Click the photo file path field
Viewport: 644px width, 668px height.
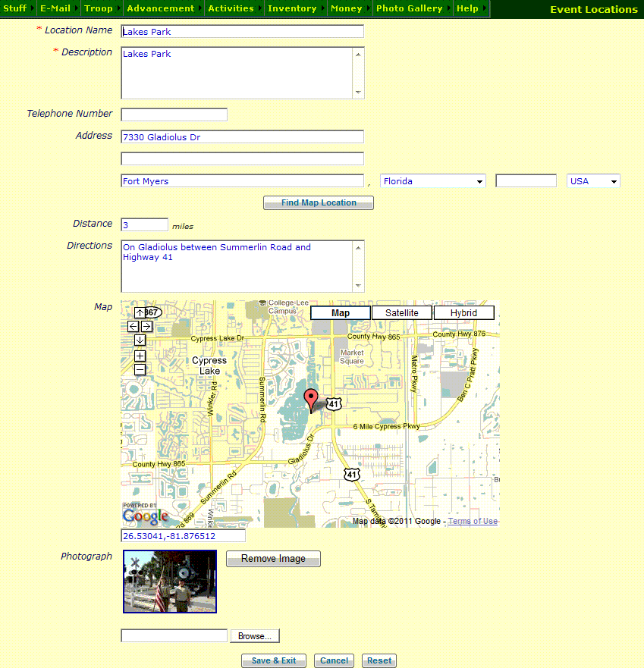pos(174,636)
